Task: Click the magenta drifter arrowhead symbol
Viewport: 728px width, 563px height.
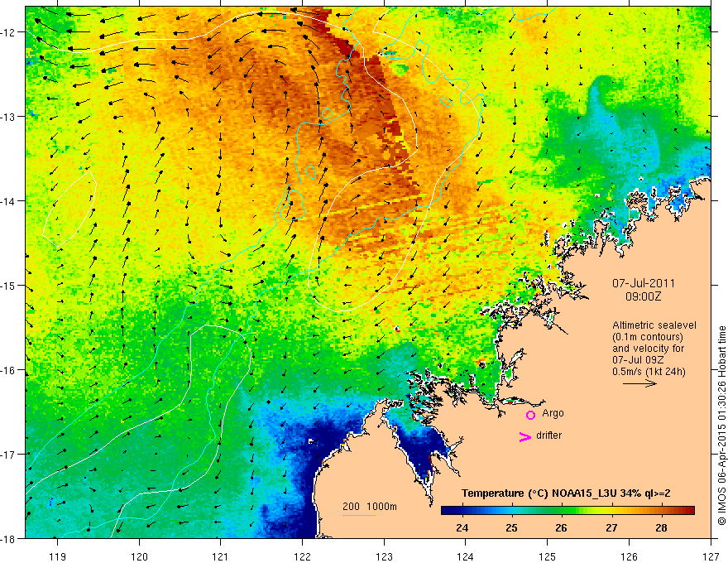Action: click(x=524, y=436)
